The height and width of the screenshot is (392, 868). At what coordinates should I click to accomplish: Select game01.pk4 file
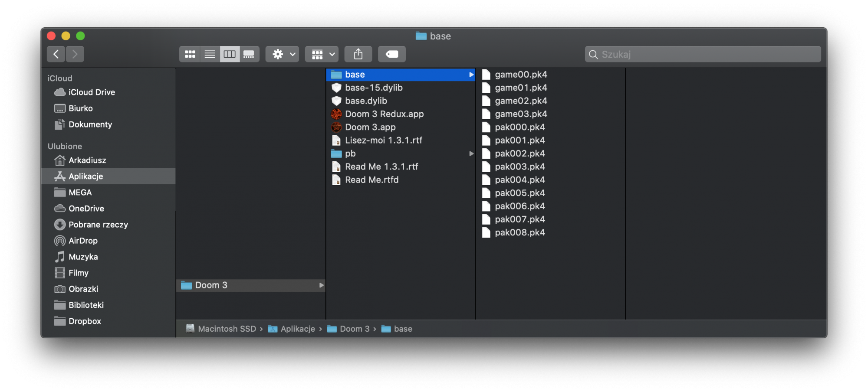[551, 88]
